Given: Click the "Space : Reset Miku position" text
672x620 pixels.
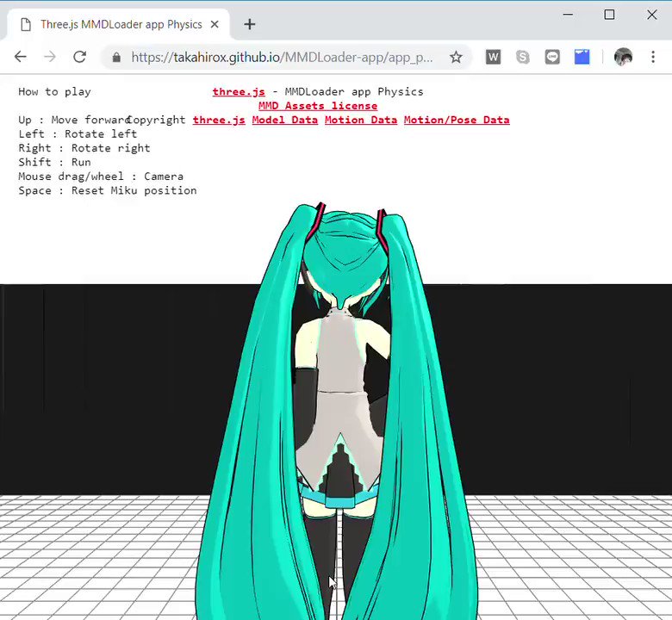Looking at the screenshot, I should coord(108,190).
